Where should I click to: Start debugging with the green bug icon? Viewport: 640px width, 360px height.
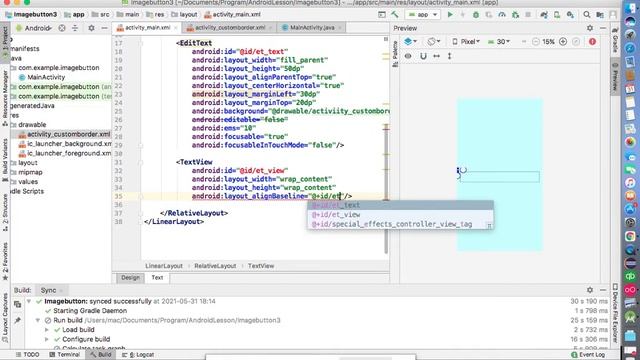[x=476, y=15]
